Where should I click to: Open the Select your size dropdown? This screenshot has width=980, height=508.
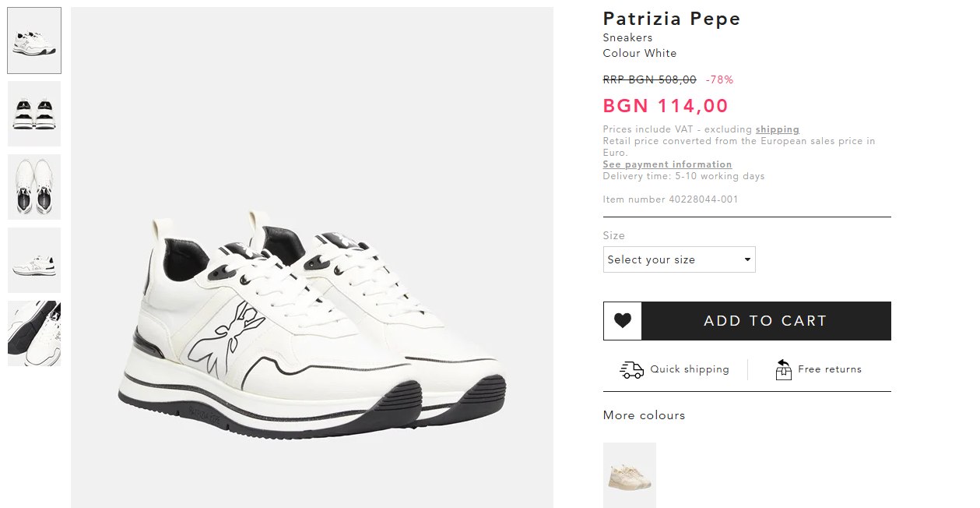[679, 259]
